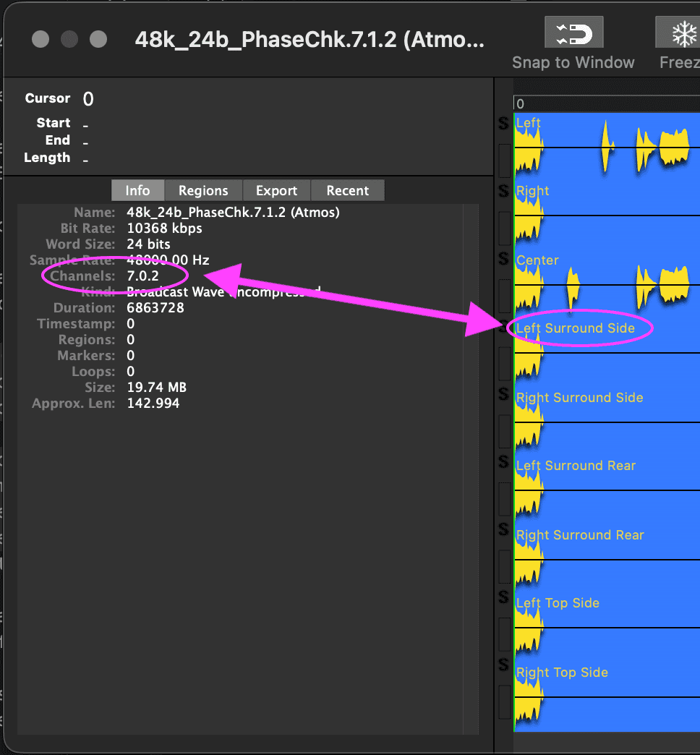
Task: Click the Snap to Window text label
Action: point(573,62)
